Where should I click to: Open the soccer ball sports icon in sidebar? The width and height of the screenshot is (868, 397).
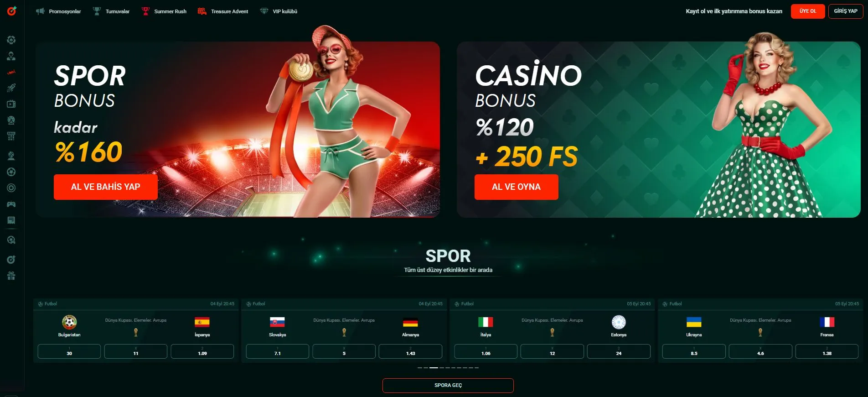[x=11, y=172]
